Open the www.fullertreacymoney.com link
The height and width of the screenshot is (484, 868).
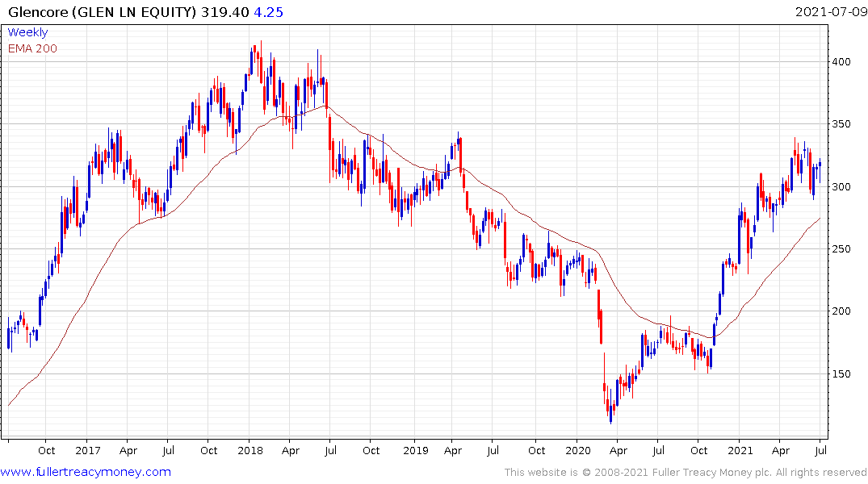86,472
